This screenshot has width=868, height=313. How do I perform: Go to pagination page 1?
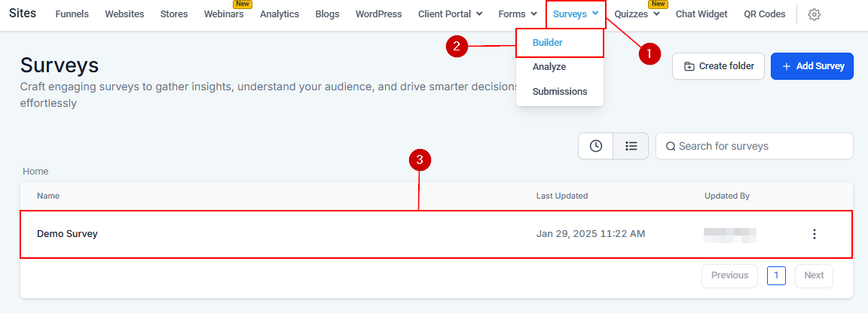point(776,275)
